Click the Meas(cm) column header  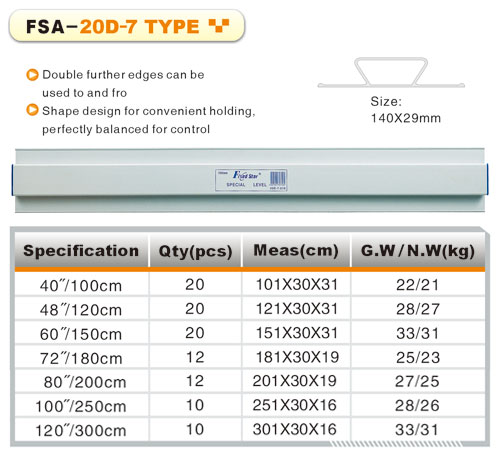click(296, 251)
